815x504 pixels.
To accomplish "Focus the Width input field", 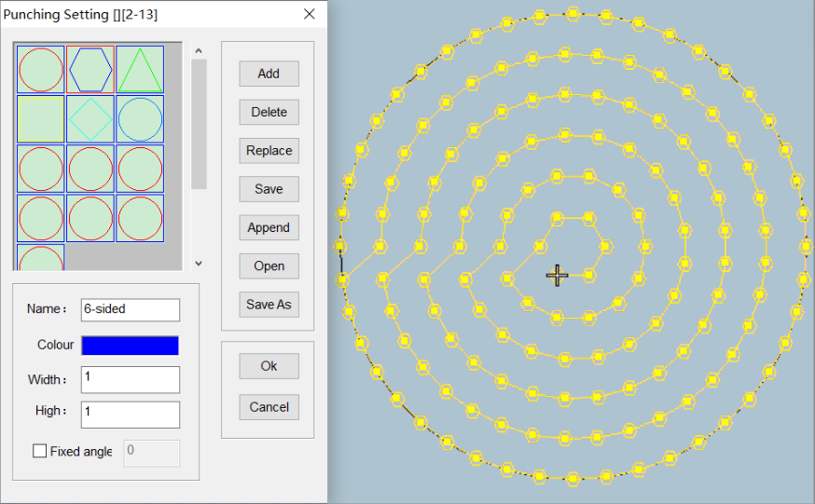I will pyautogui.click(x=131, y=379).
